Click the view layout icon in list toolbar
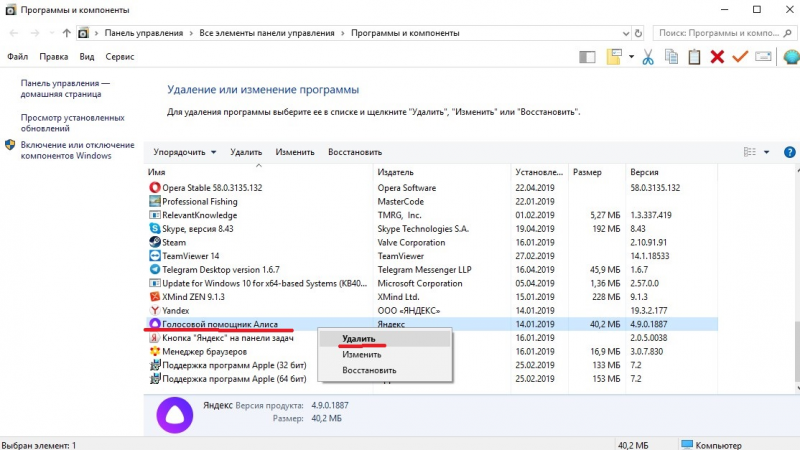Viewport: 800px width, 450px height. [x=749, y=152]
